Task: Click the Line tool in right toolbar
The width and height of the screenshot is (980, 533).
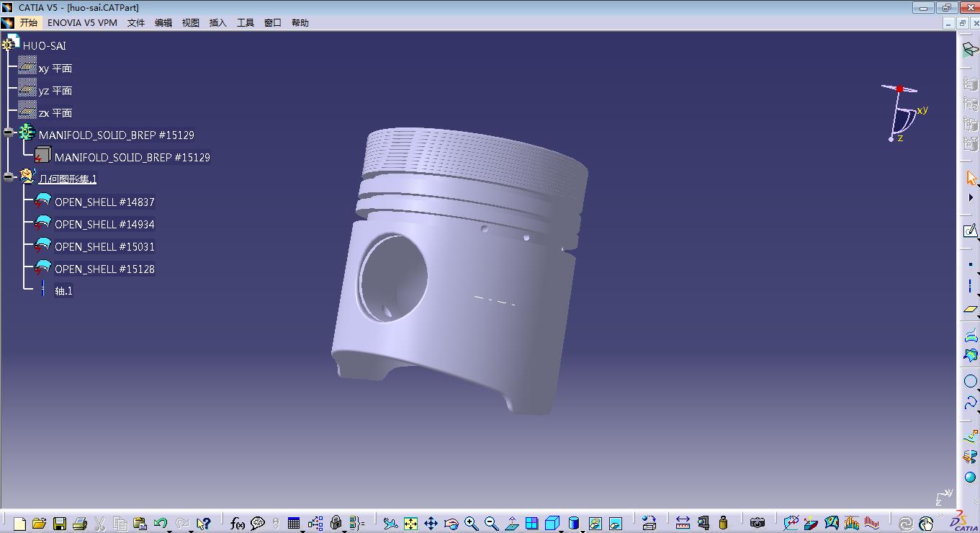Action: coord(971,287)
